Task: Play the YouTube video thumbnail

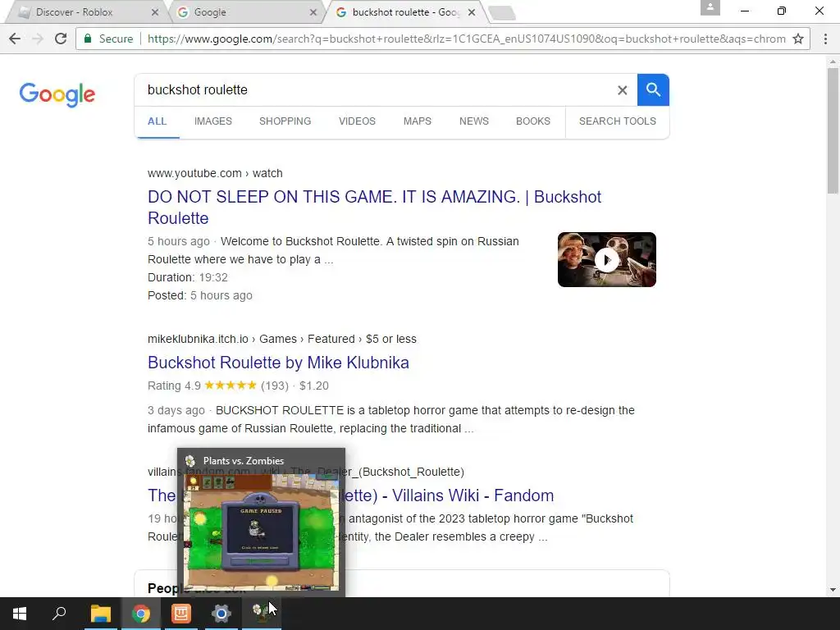Action: pyautogui.click(x=606, y=260)
